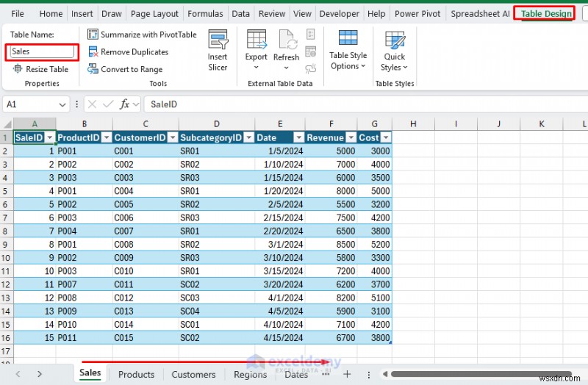Click the Table Name input field
This screenshot has width=588, height=385.
(x=42, y=51)
